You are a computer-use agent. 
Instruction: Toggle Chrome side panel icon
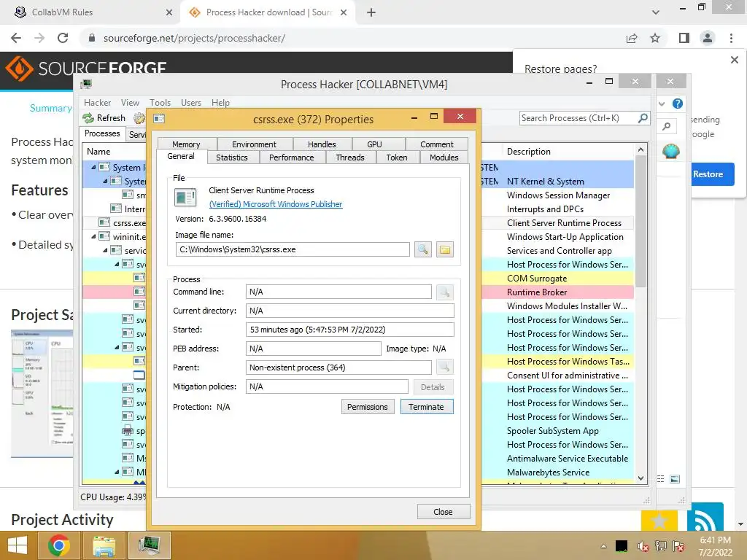tap(684, 38)
